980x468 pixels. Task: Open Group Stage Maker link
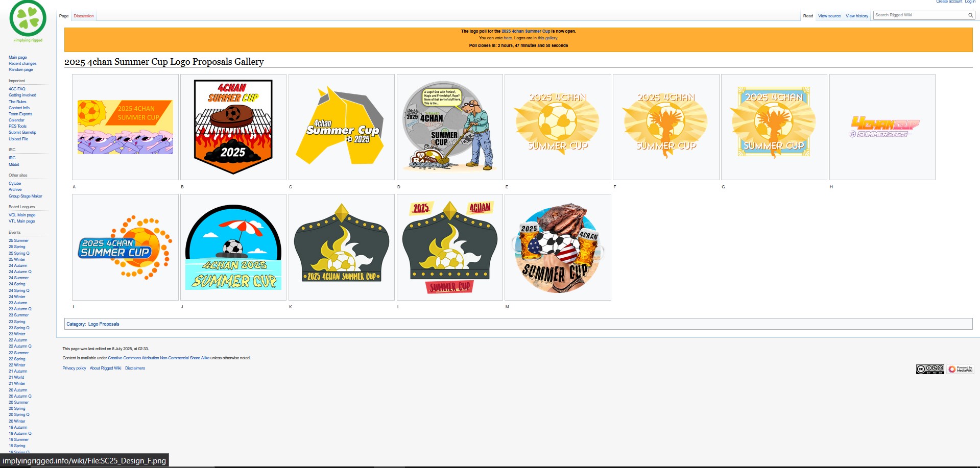(x=26, y=196)
